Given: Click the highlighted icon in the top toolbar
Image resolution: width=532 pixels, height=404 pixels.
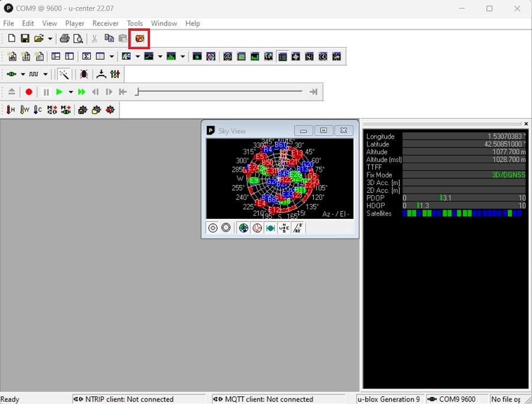Looking at the screenshot, I should [x=140, y=38].
